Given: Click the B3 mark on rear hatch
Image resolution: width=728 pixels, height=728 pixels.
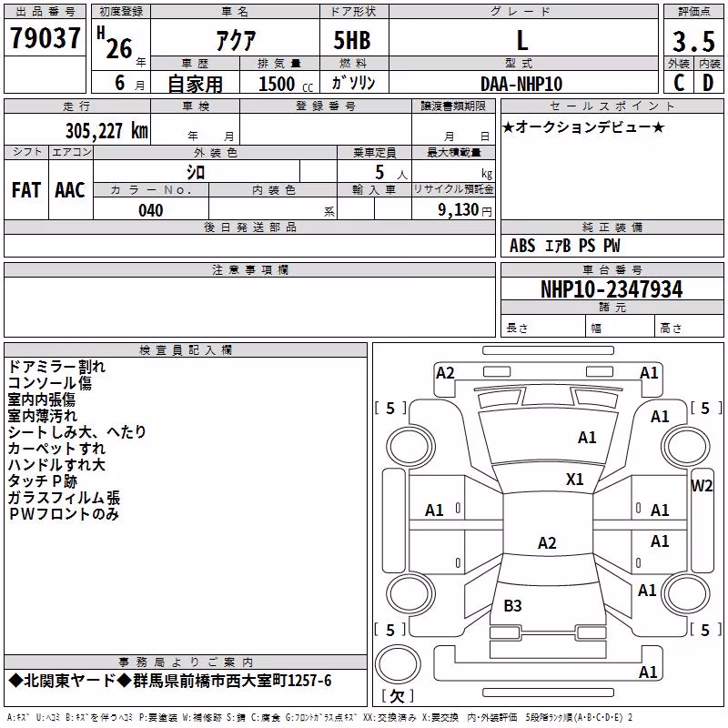Looking at the screenshot, I should [x=512, y=605].
